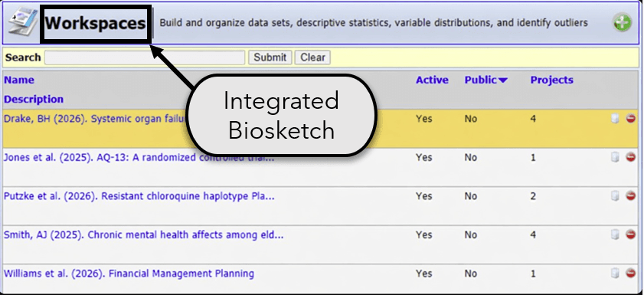Delete the Williams et al. (2026) workspace
This screenshot has width=644, height=295.
click(630, 274)
